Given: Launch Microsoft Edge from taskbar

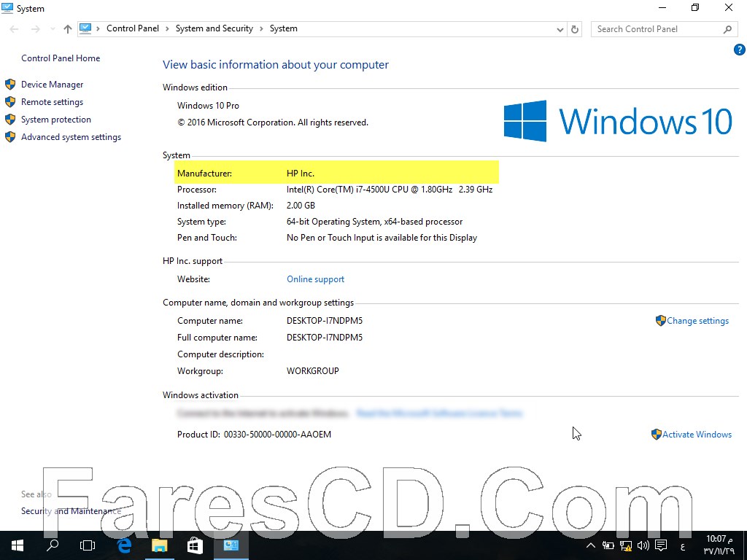Looking at the screenshot, I should [x=124, y=545].
